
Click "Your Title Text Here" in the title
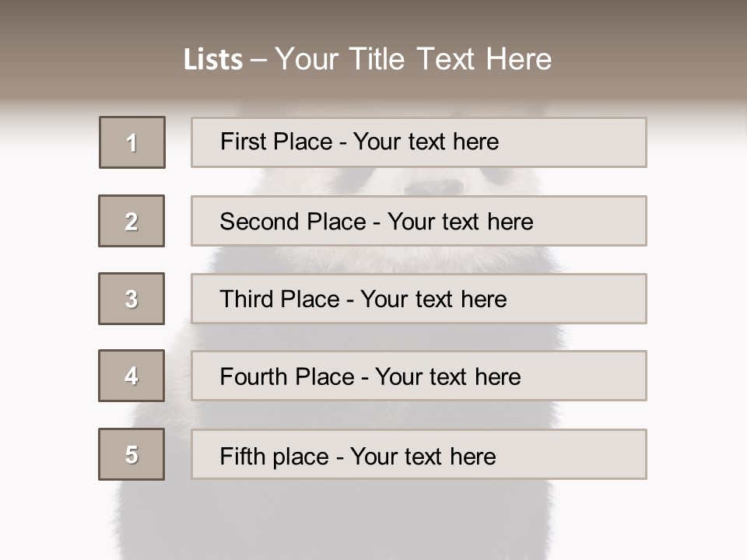coord(413,59)
